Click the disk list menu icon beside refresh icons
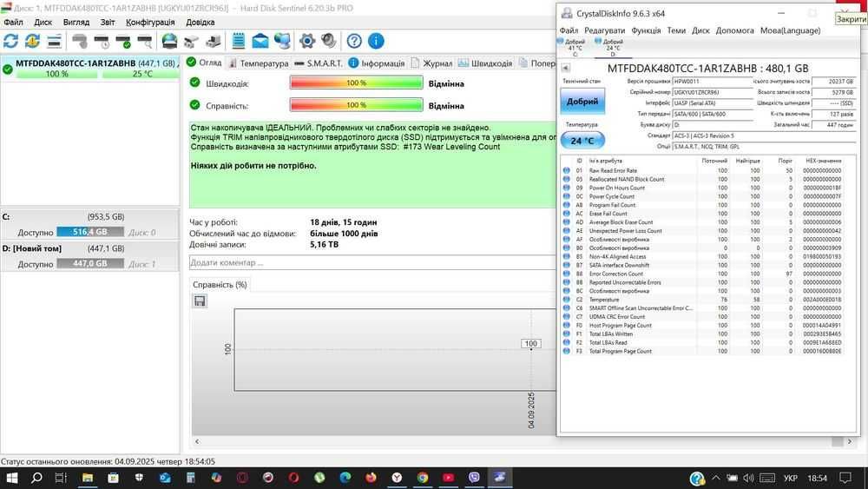The height and width of the screenshot is (489, 868). click(54, 41)
